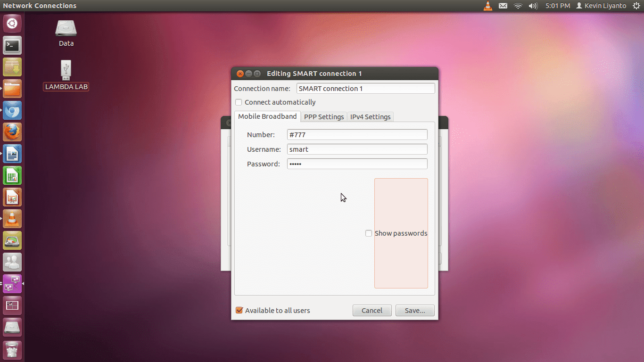Open the Wi-Fi network indicator
Screen dimensions: 644x362
[518, 6]
